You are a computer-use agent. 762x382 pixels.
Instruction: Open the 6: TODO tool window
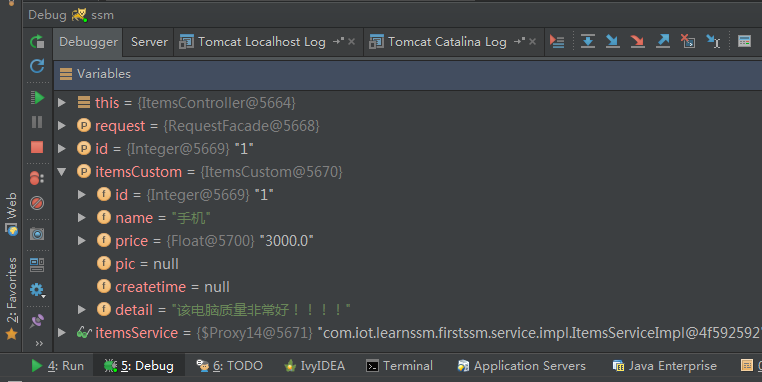click(x=229, y=365)
